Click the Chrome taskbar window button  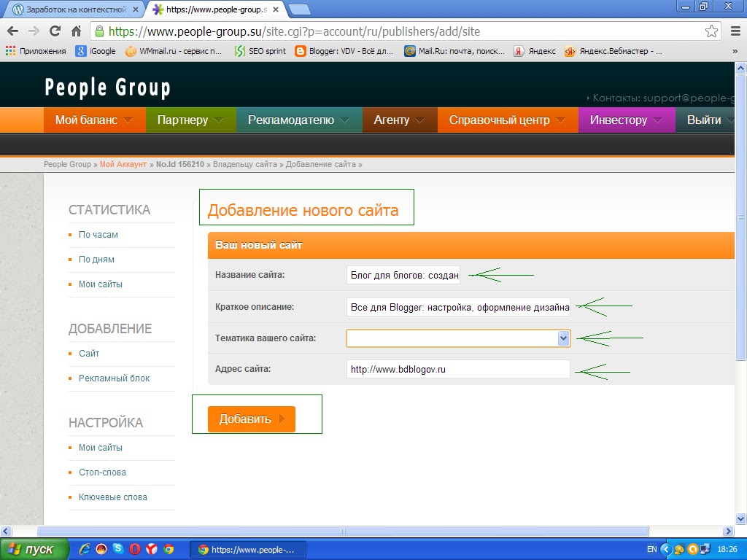click(248, 550)
